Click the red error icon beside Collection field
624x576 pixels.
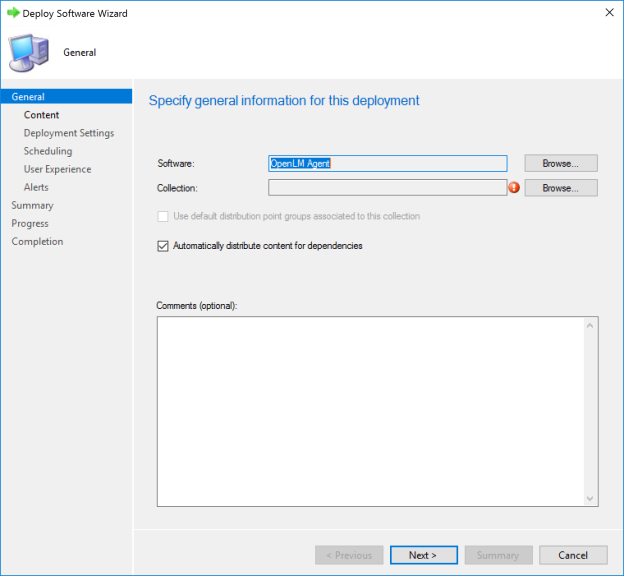point(515,187)
